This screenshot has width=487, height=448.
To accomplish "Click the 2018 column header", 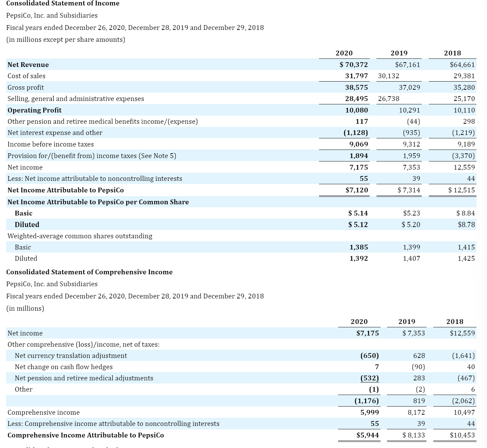I will (x=453, y=53).
